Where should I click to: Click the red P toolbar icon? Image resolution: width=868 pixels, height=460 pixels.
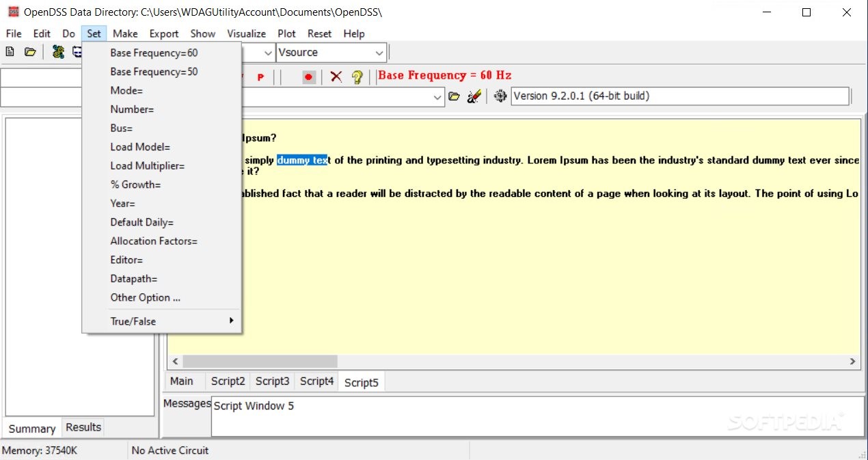(x=260, y=77)
